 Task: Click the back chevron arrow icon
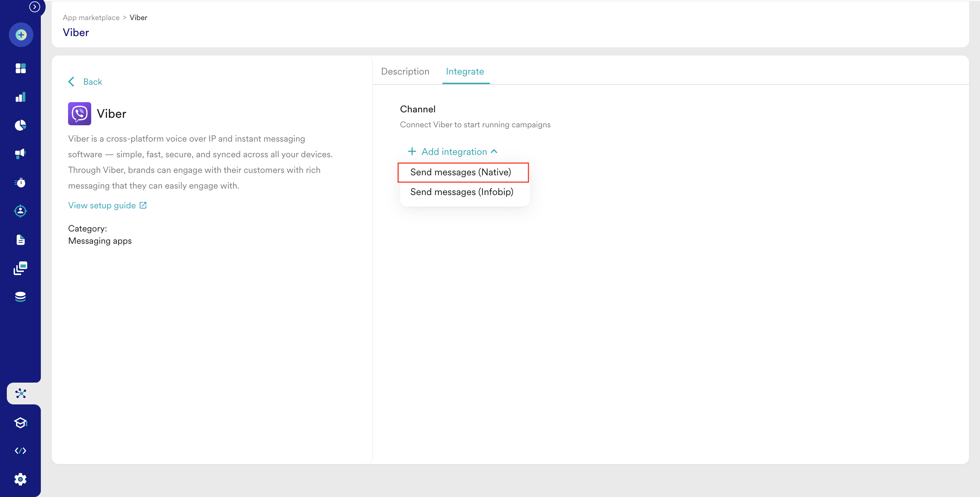(71, 82)
